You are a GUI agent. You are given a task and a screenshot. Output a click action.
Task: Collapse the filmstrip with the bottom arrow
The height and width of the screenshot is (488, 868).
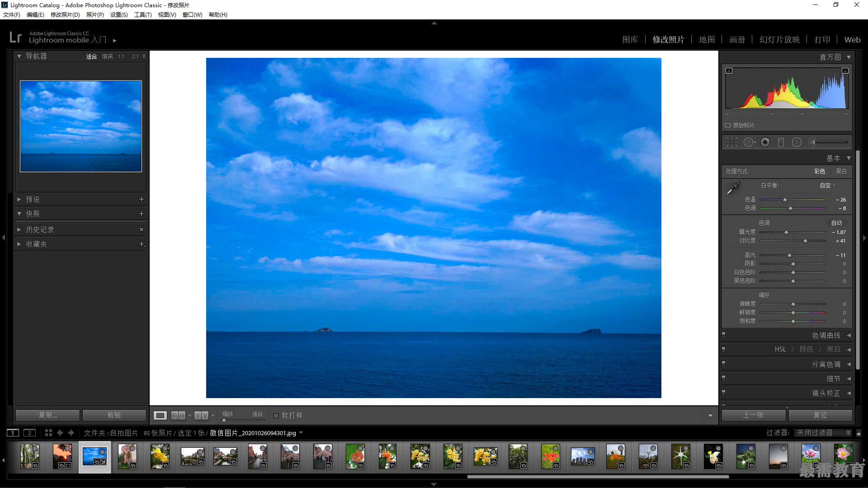click(434, 484)
